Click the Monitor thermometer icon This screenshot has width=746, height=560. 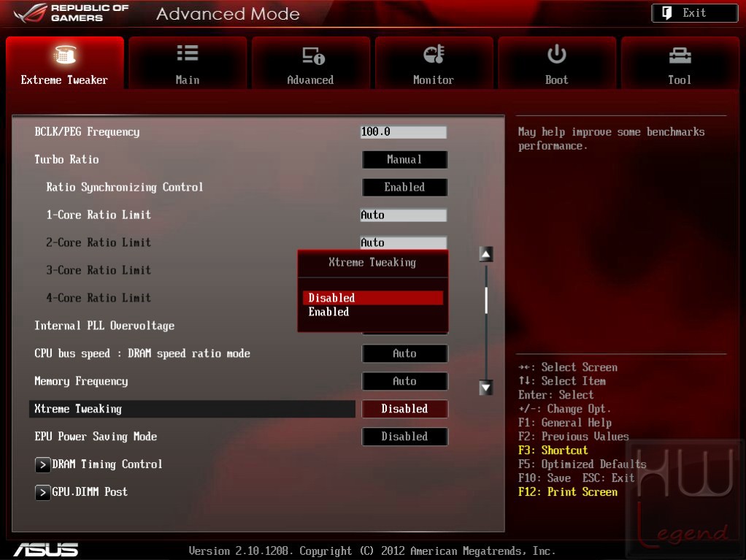[434, 54]
